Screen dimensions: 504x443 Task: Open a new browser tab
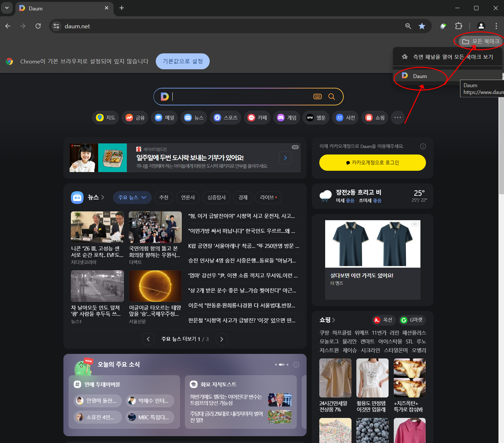point(122,8)
